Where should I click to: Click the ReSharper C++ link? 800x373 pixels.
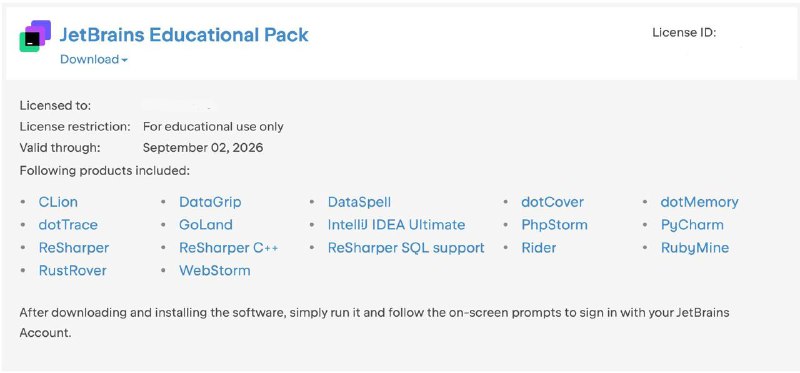click(229, 248)
